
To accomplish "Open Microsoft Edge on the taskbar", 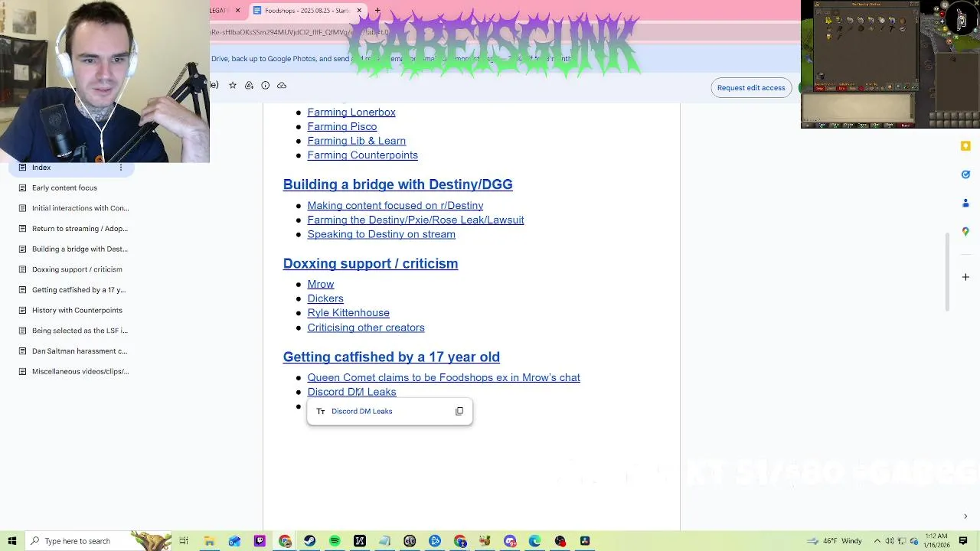I will (x=535, y=541).
